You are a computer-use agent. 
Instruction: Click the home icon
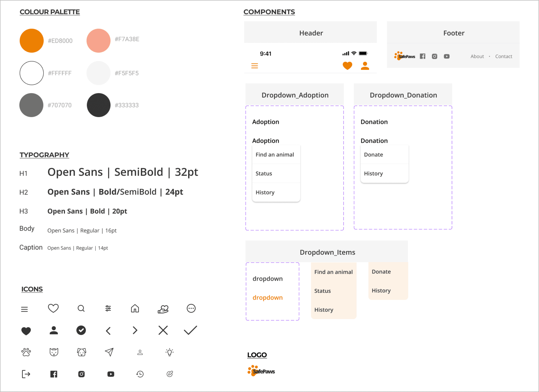point(135,308)
